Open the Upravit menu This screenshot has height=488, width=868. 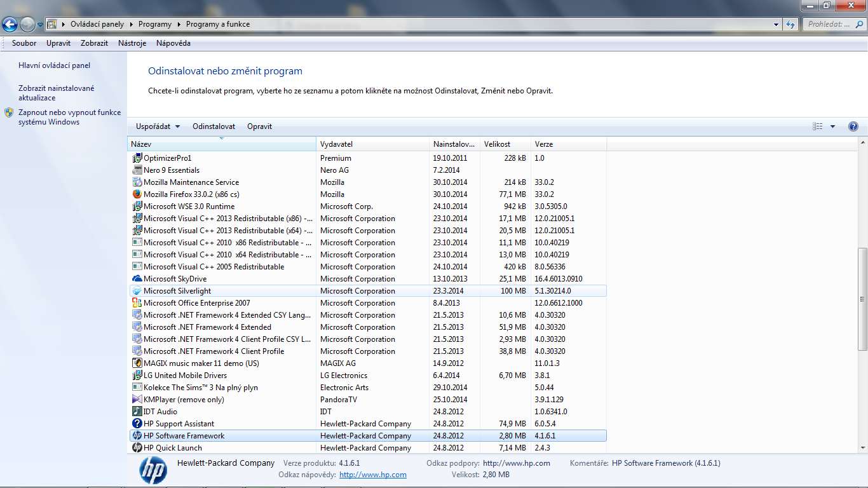[58, 43]
